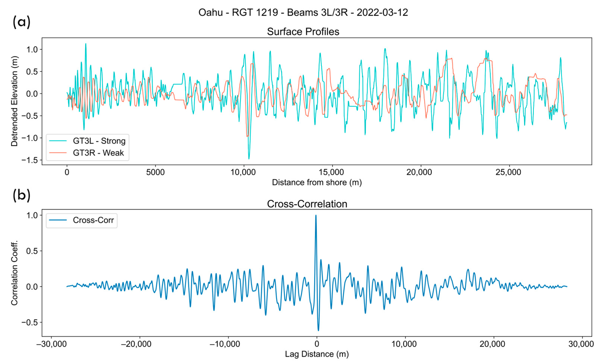Click the Cross-Corr legend label
The image size is (600, 364).
click(x=93, y=220)
